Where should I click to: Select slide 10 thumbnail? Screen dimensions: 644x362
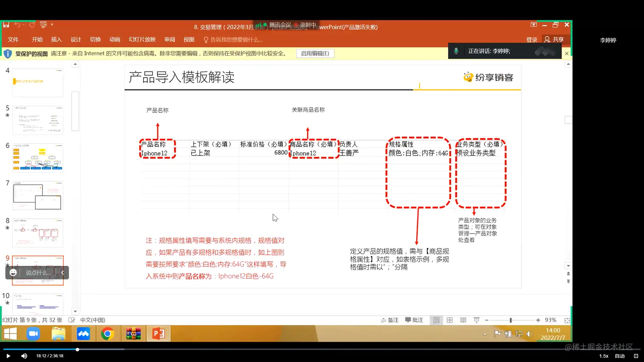38,305
